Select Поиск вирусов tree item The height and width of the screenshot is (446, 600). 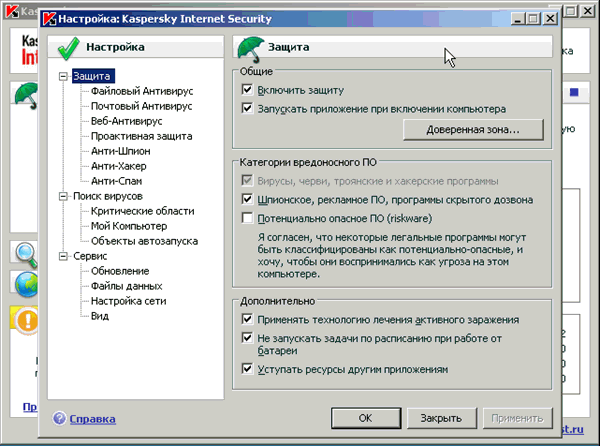pos(108,196)
